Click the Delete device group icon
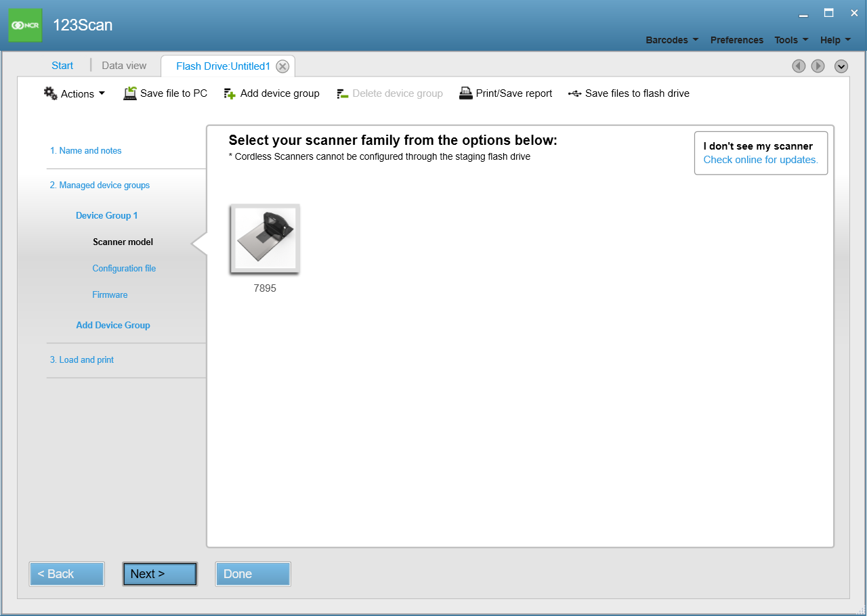 [342, 93]
